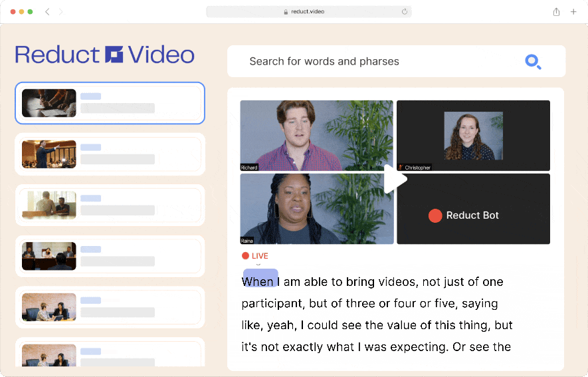Click the browser share icon
Screen dimensions: 588x377
556,12
